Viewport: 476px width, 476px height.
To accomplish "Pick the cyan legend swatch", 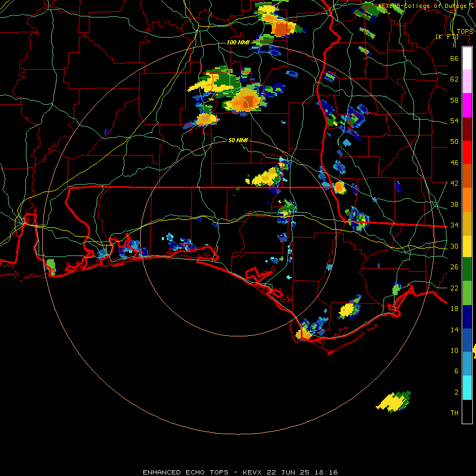I will [467, 388].
